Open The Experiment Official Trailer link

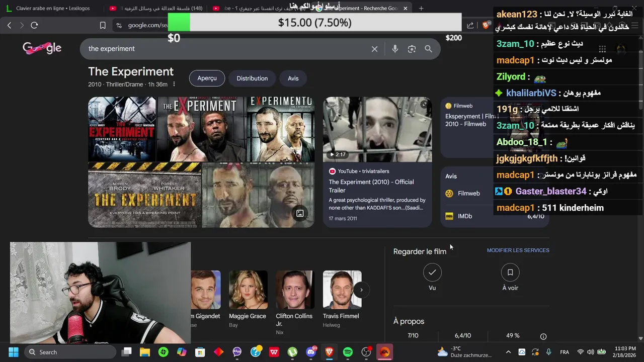(371, 186)
